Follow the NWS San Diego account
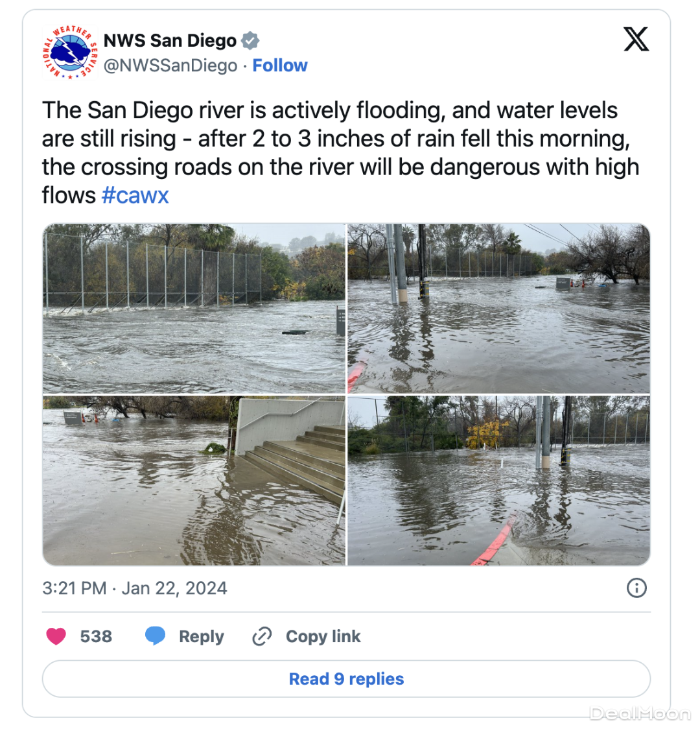 point(280,66)
